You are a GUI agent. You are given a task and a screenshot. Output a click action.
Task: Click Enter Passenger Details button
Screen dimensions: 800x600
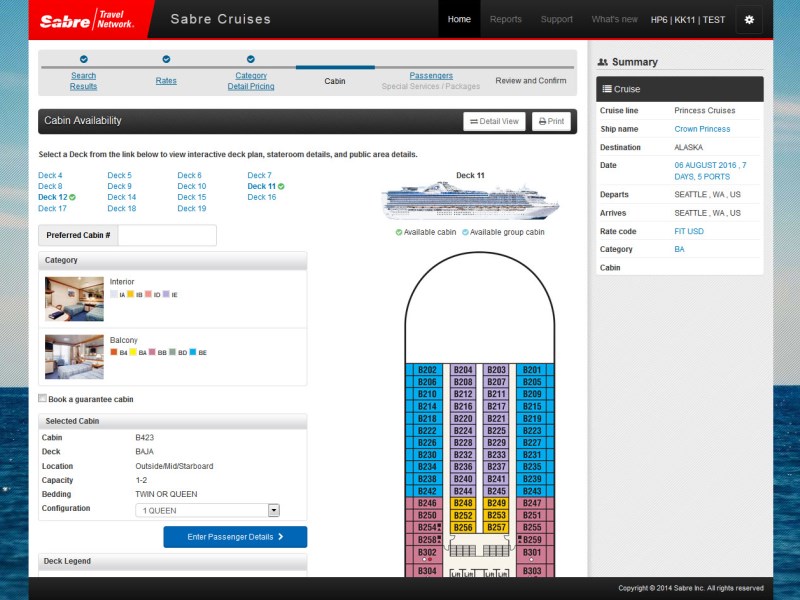click(x=235, y=537)
